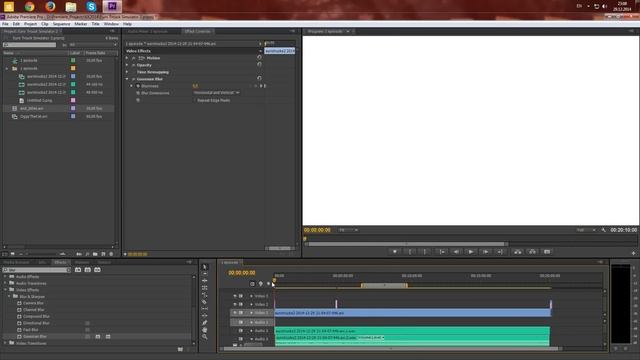The image size is (640, 360).
Task: Switch to the Audio Mixer tab
Action: 148,31
